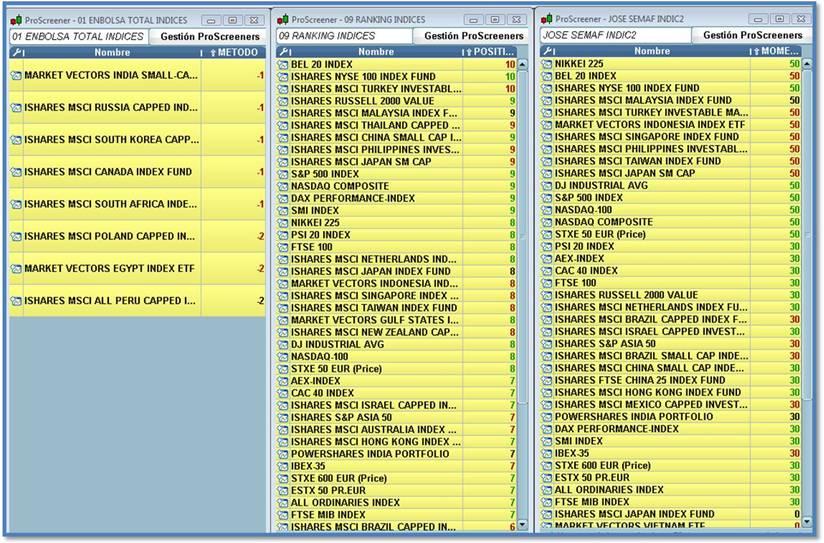Click ProScreener app icon in JOSE SEMAF title bar

click(x=547, y=19)
